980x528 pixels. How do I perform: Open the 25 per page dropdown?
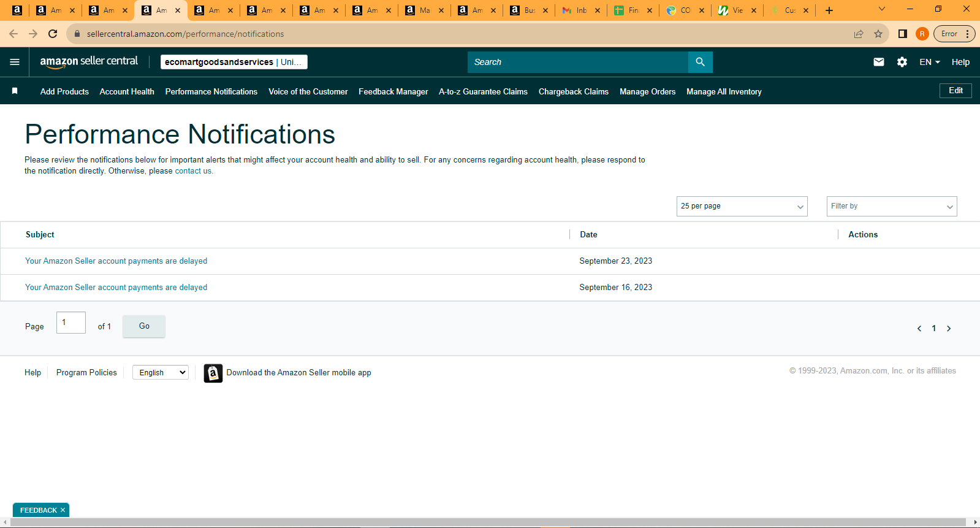pyautogui.click(x=742, y=206)
